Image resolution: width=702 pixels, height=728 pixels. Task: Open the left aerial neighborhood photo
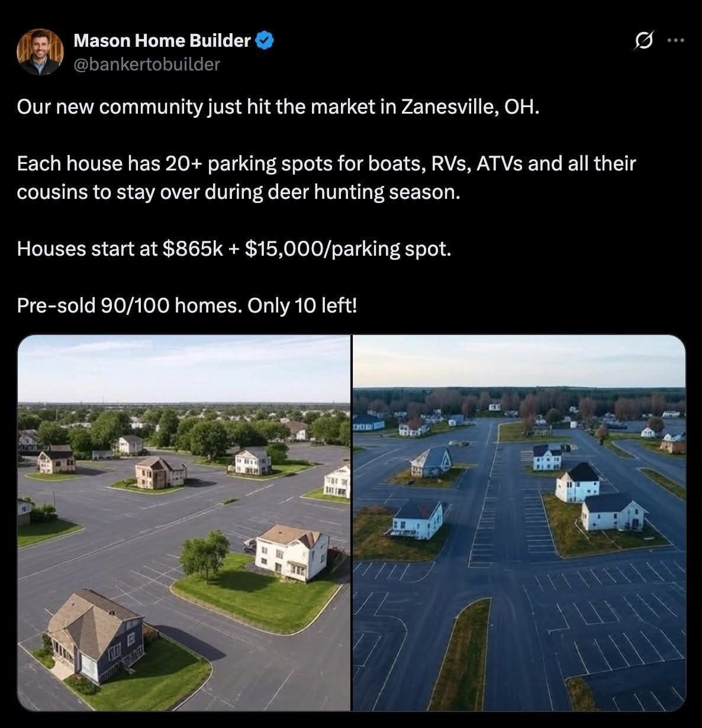pyautogui.click(x=184, y=521)
